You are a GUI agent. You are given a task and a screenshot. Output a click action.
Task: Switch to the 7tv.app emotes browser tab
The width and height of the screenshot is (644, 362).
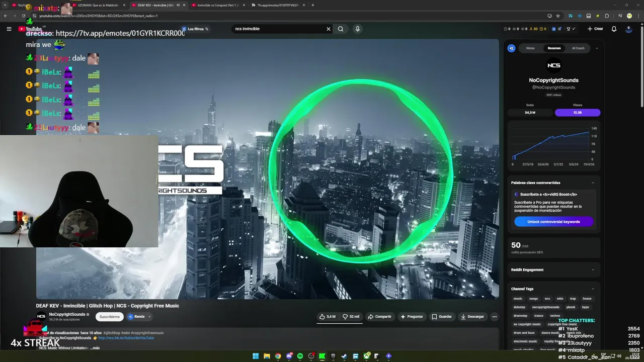(x=278, y=5)
